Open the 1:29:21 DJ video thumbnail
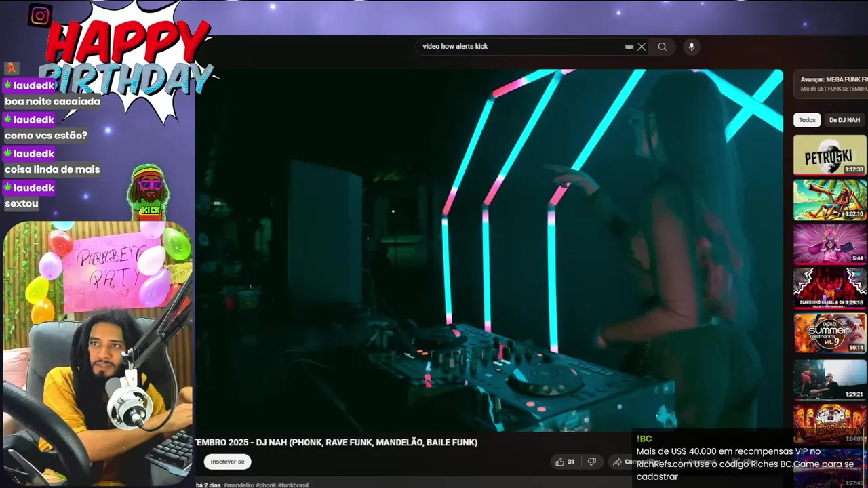Image resolution: width=868 pixels, height=488 pixels. tap(830, 378)
